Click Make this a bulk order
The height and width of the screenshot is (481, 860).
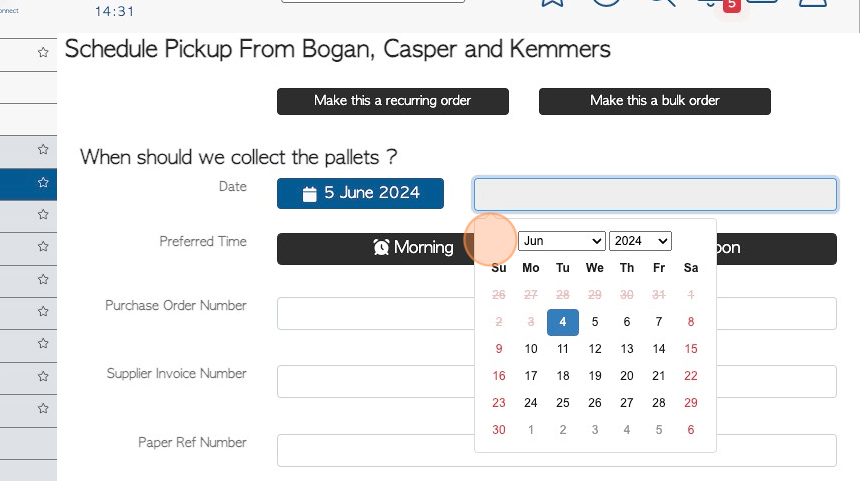[655, 101]
